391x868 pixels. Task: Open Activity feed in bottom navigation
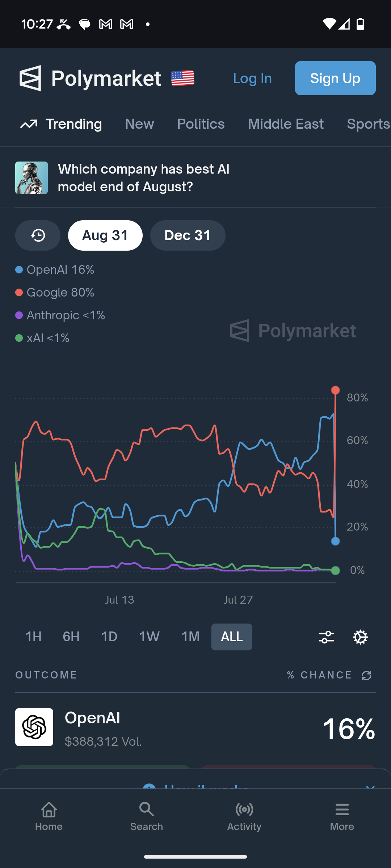tap(244, 816)
